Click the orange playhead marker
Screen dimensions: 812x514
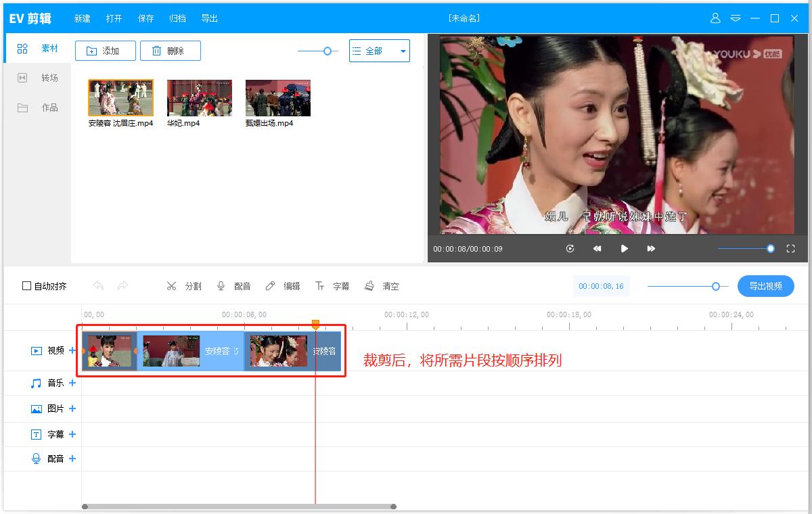[x=315, y=325]
